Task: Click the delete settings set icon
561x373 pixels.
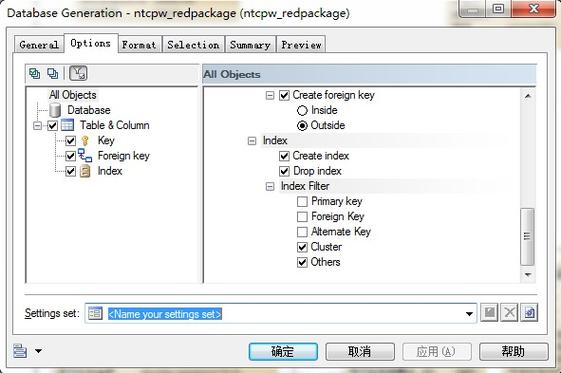Action: 509,313
